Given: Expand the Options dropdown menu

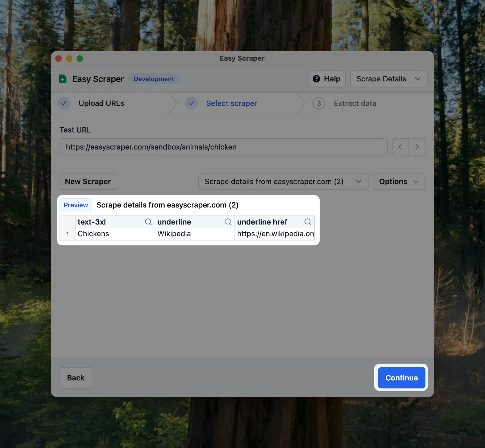Looking at the screenshot, I should [399, 181].
